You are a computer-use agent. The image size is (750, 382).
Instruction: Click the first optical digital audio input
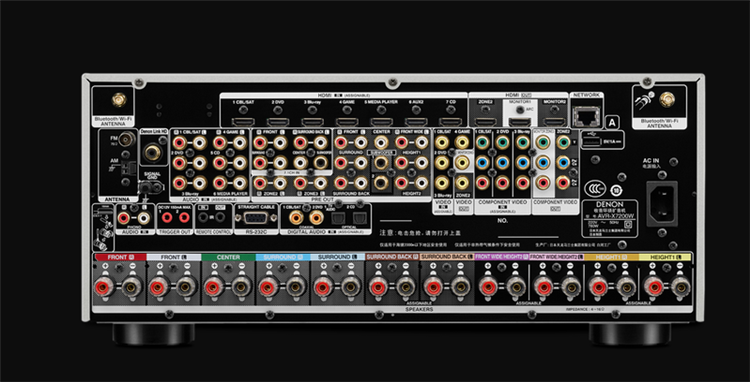click(337, 218)
